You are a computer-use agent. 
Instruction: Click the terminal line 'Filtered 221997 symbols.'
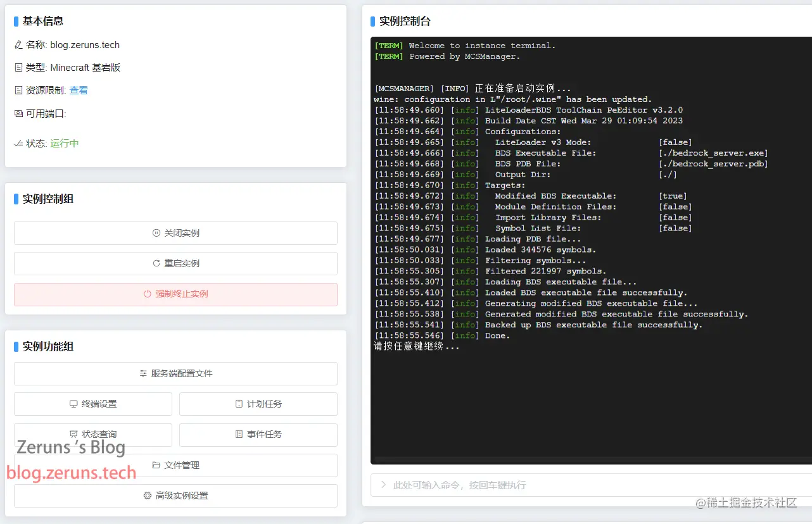point(546,271)
